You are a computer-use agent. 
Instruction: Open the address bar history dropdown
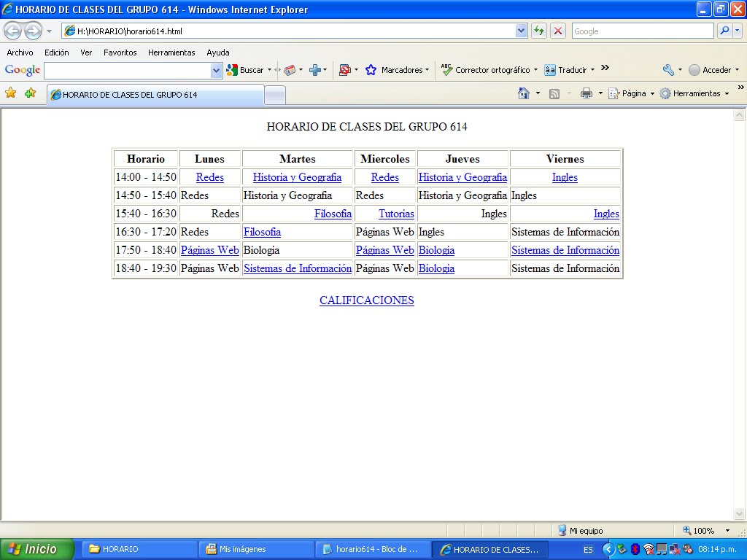point(522,31)
